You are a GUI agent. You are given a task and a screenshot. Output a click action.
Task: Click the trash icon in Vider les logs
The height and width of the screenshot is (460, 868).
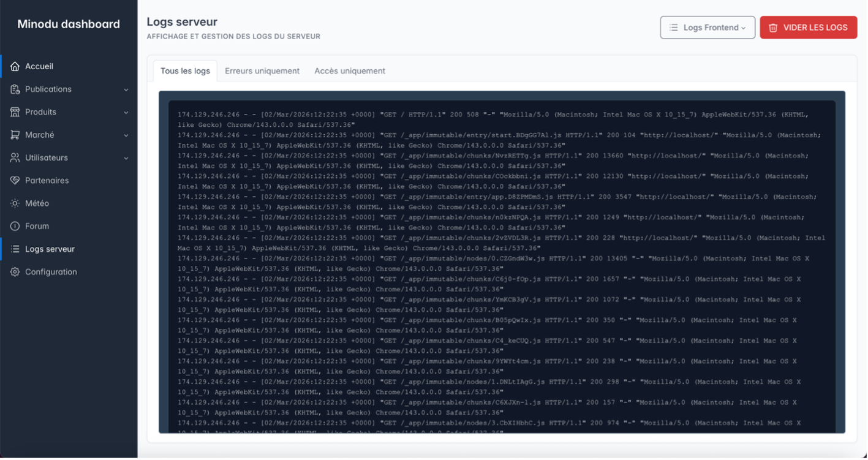coord(774,28)
